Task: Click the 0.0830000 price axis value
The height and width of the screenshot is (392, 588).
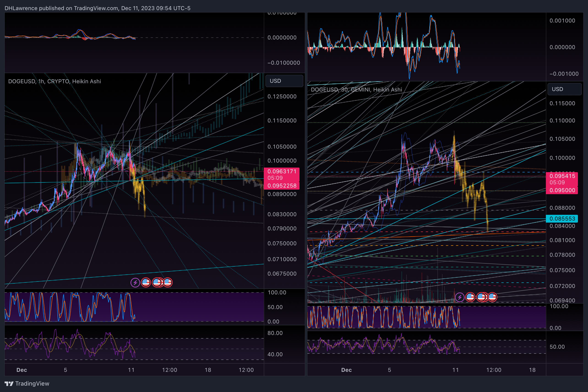Action: point(282,214)
